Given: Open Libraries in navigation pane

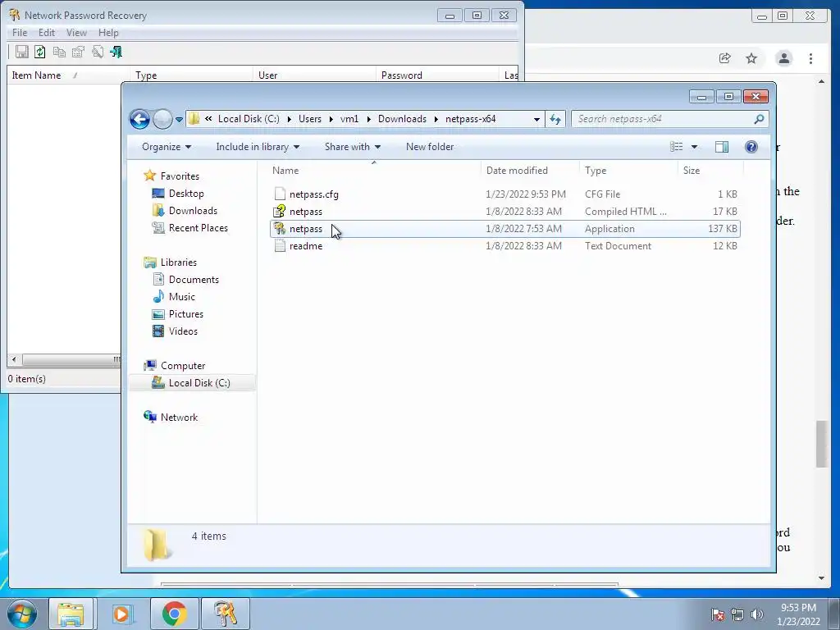Looking at the screenshot, I should click(x=178, y=262).
